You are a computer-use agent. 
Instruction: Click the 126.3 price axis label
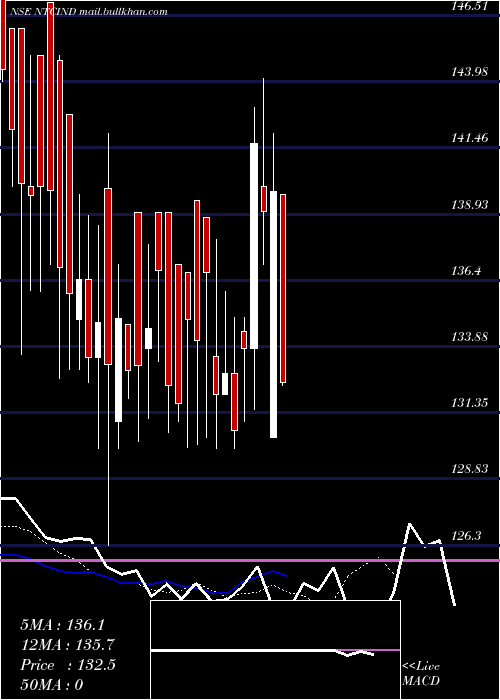point(466,536)
